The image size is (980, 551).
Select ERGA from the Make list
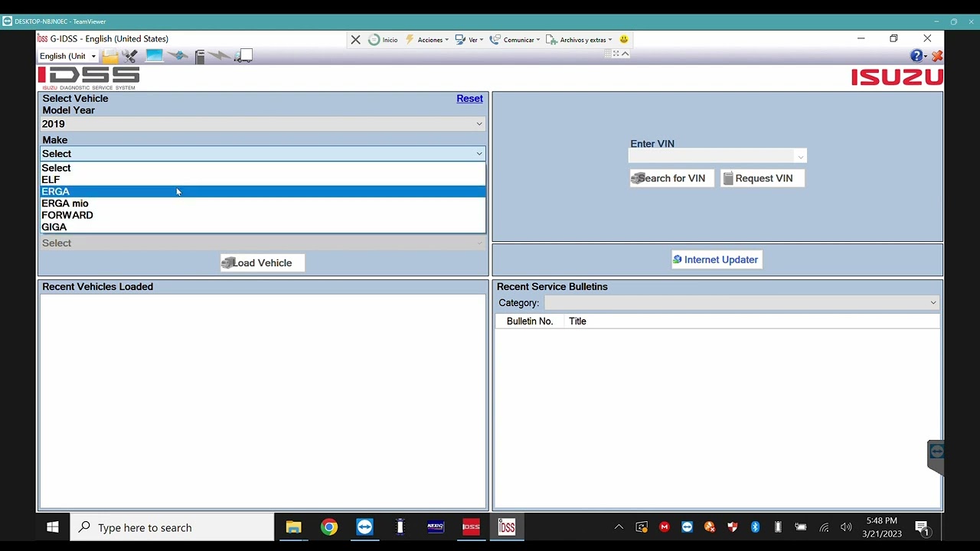263,191
